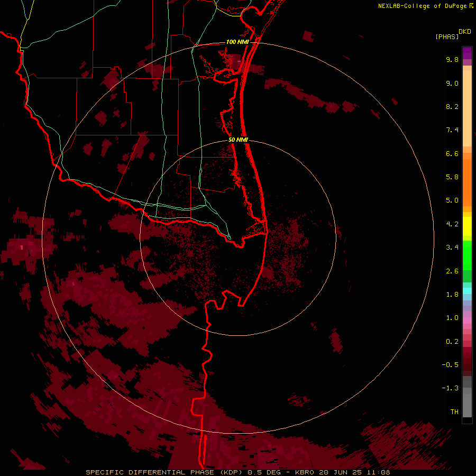Click the 6.6 scale value
476x476 pixels.
click(452, 153)
